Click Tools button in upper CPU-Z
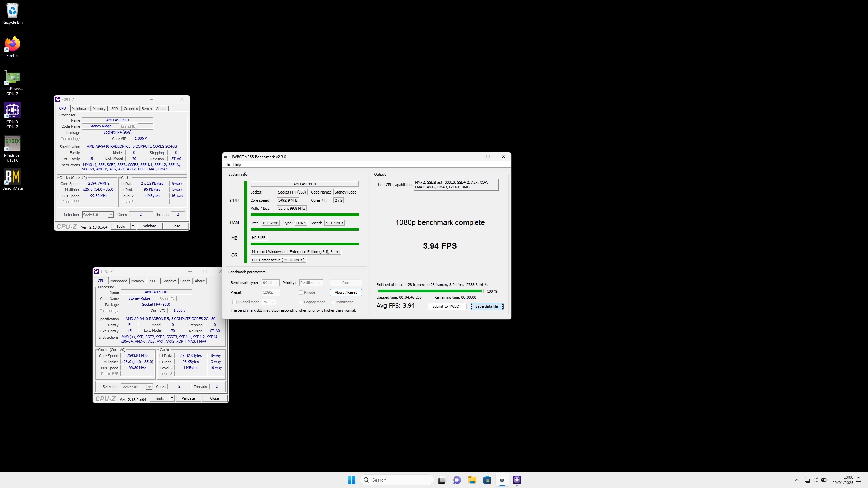The image size is (868, 488). tap(121, 226)
